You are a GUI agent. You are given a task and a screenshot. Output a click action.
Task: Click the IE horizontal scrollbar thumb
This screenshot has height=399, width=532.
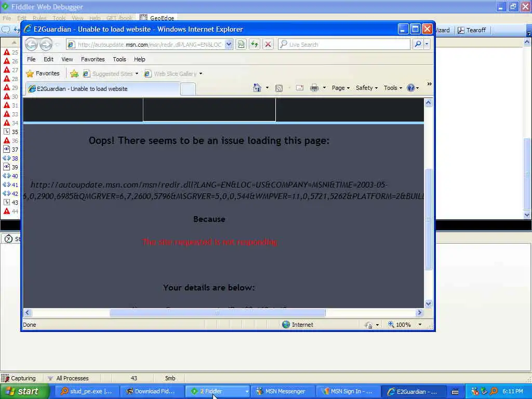[x=217, y=313]
